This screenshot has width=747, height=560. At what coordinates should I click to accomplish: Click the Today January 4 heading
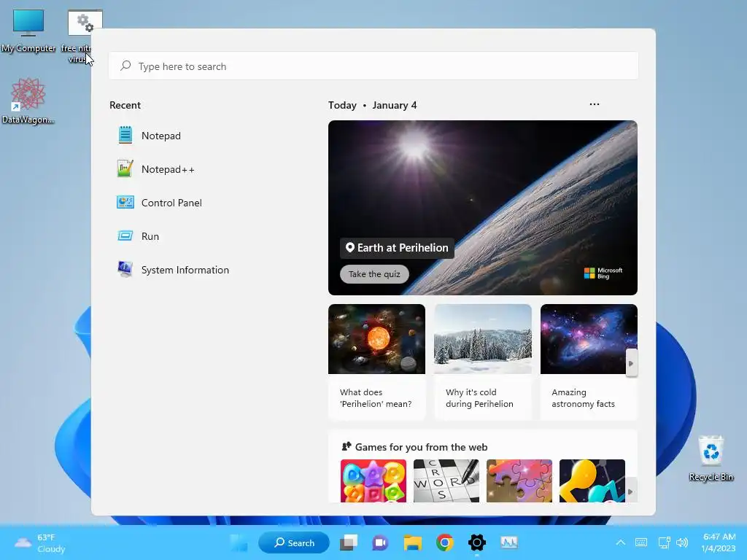pyautogui.click(x=372, y=105)
